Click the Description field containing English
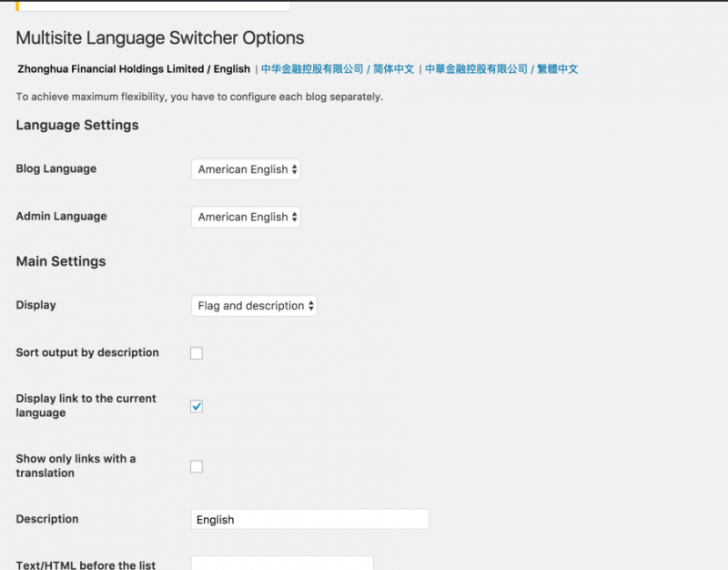Viewport: 728px width, 570px height. (309, 519)
